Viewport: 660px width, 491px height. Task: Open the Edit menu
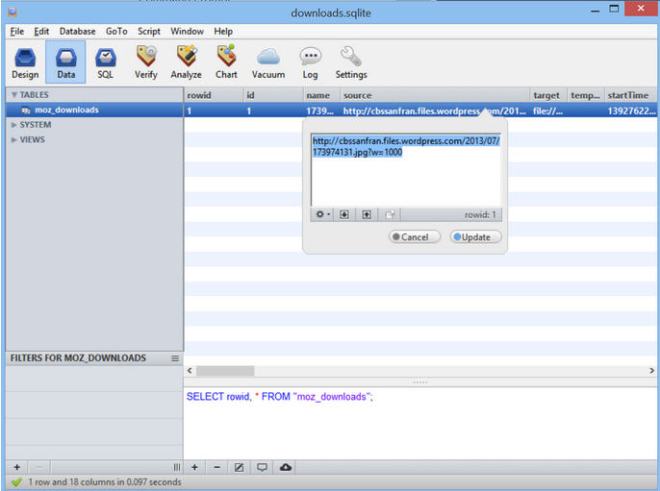click(x=41, y=31)
